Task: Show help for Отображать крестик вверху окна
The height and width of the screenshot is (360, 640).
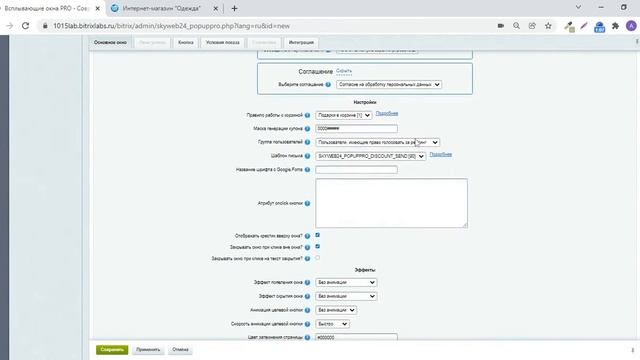Action: [307, 236]
